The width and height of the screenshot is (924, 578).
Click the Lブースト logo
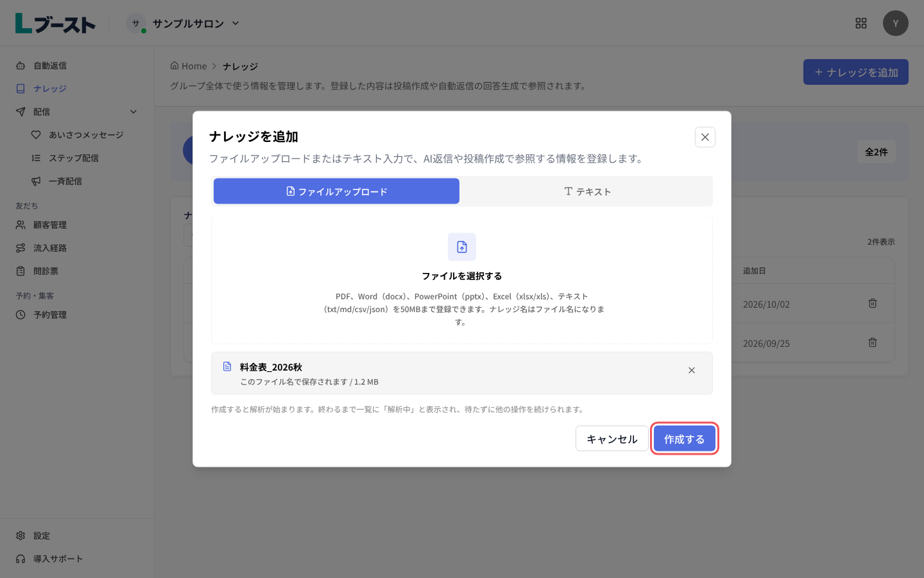[55, 23]
